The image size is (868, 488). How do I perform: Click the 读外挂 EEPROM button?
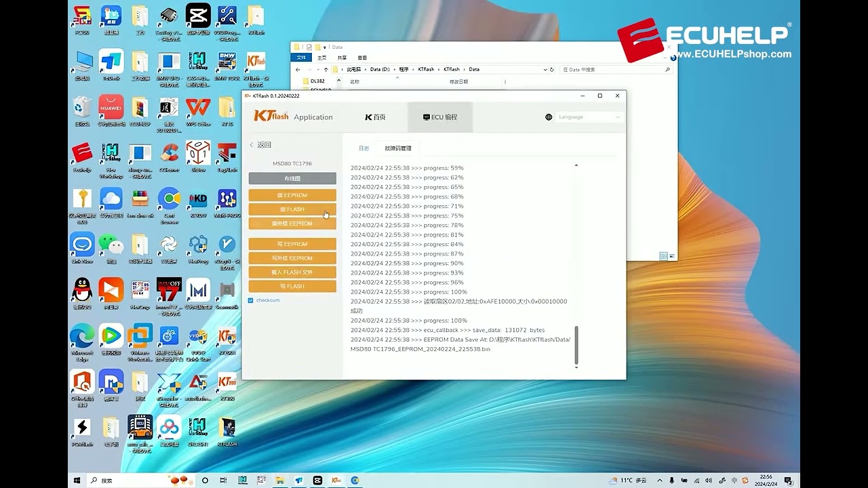[292, 224]
